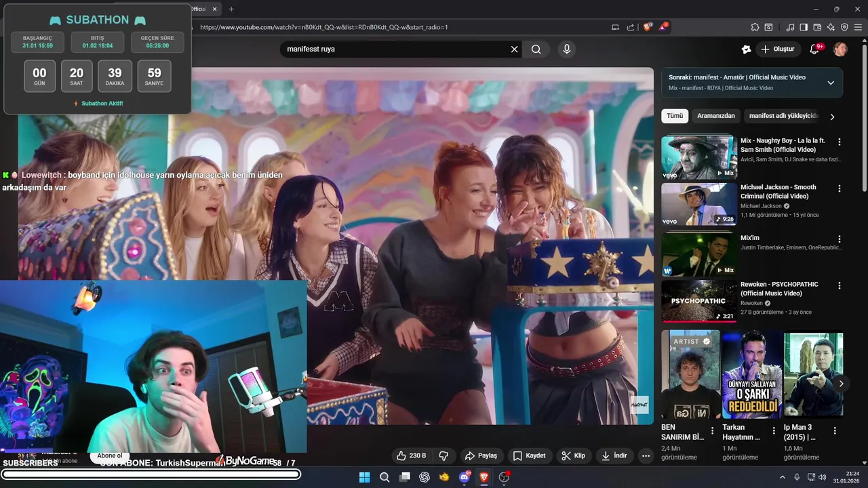868x488 pixels.
Task: Open the Windows Start menu
Action: pyautogui.click(x=364, y=477)
